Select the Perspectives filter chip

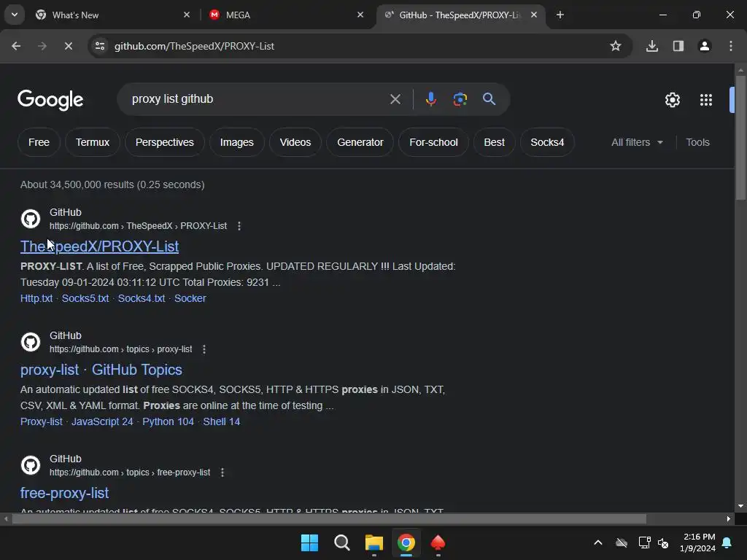point(164,142)
